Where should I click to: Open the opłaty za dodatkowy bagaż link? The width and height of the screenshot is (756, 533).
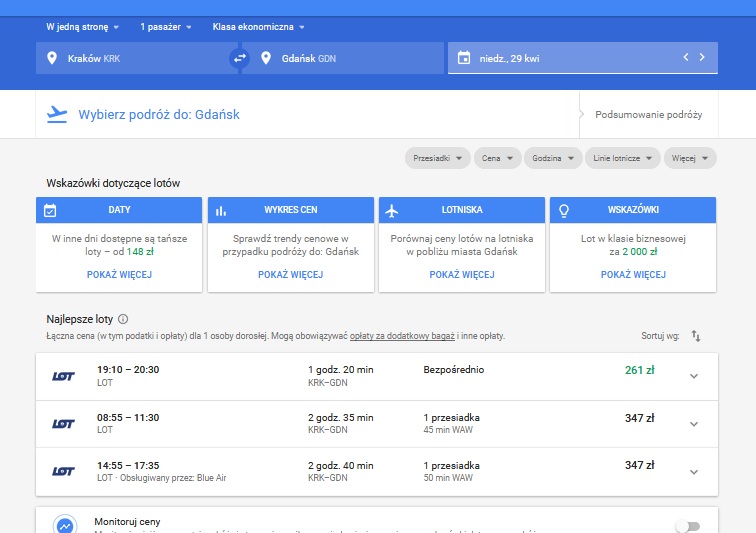tap(402, 336)
